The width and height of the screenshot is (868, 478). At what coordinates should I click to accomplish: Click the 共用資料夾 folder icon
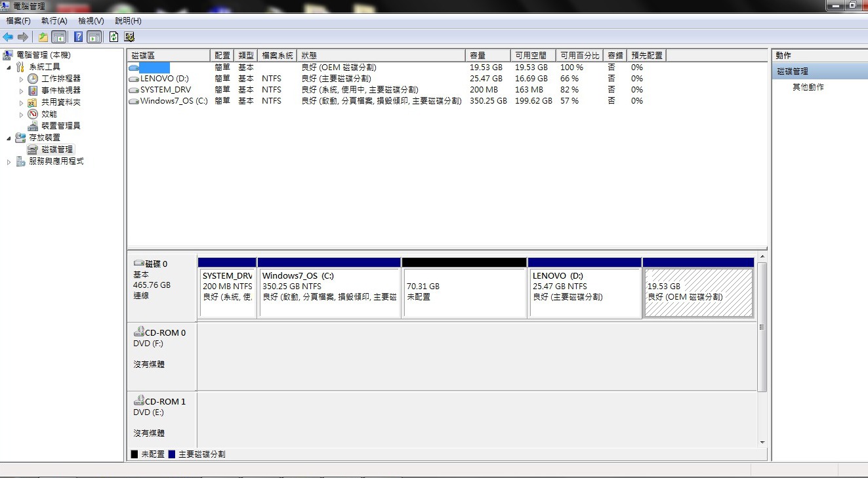(33, 102)
